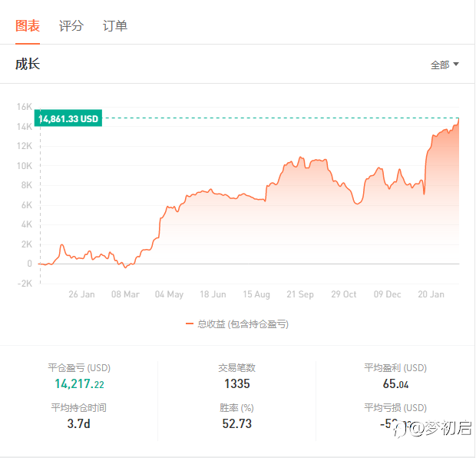
Task: Click the 交易笔数 value 1335
Action: (x=236, y=384)
